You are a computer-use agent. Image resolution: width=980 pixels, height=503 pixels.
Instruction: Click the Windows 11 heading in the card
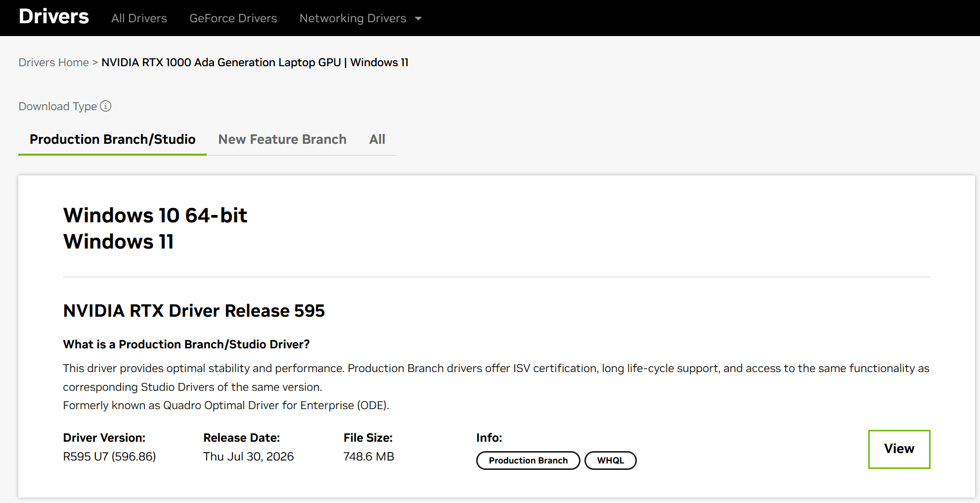coord(119,242)
